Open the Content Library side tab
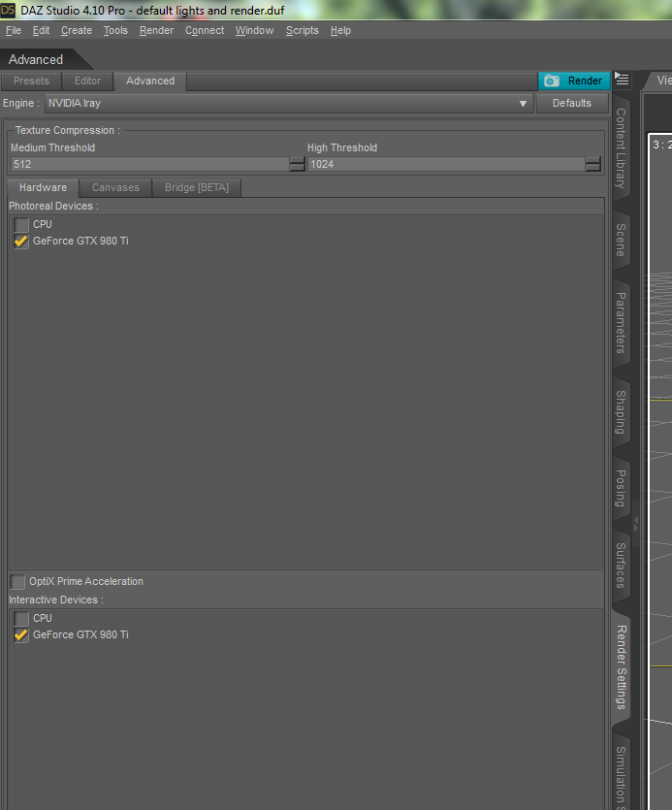Image resolution: width=672 pixels, height=810 pixels. coord(622,148)
